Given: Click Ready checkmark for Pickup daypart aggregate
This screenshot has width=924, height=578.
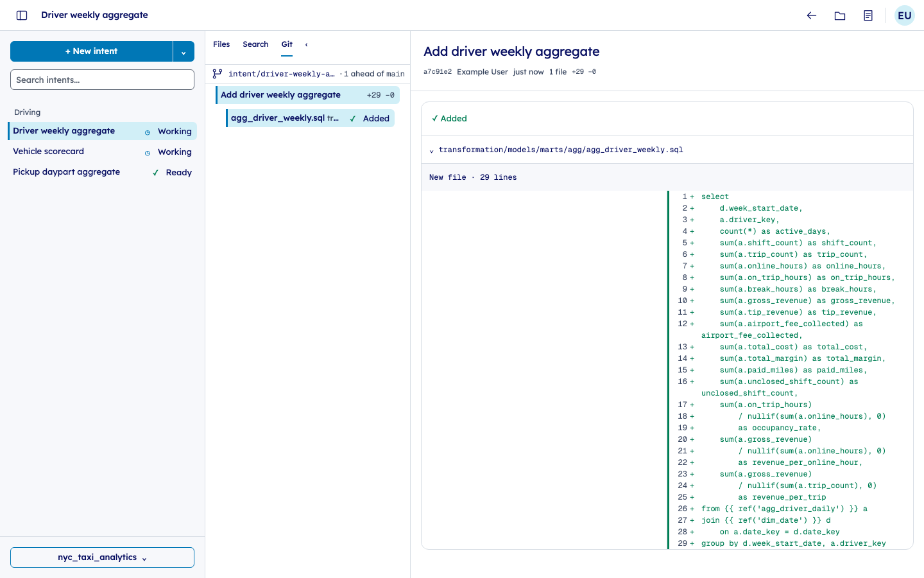Looking at the screenshot, I should [x=155, y=173].
